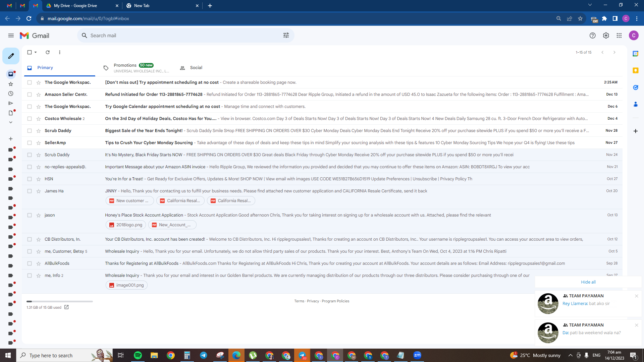Open Chrome tab search dropdown
644x362 pixels.
coord(590,5)
